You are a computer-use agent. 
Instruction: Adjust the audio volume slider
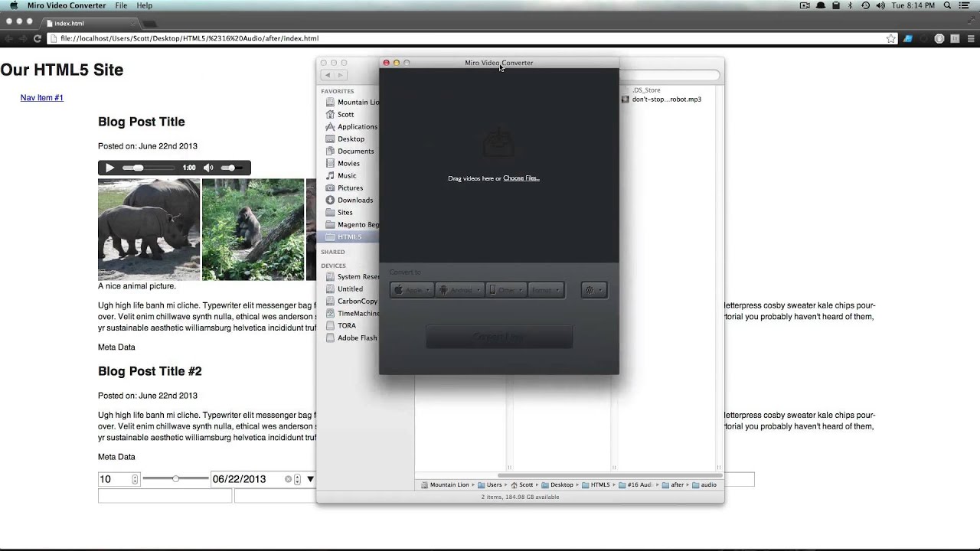[232, 168]
